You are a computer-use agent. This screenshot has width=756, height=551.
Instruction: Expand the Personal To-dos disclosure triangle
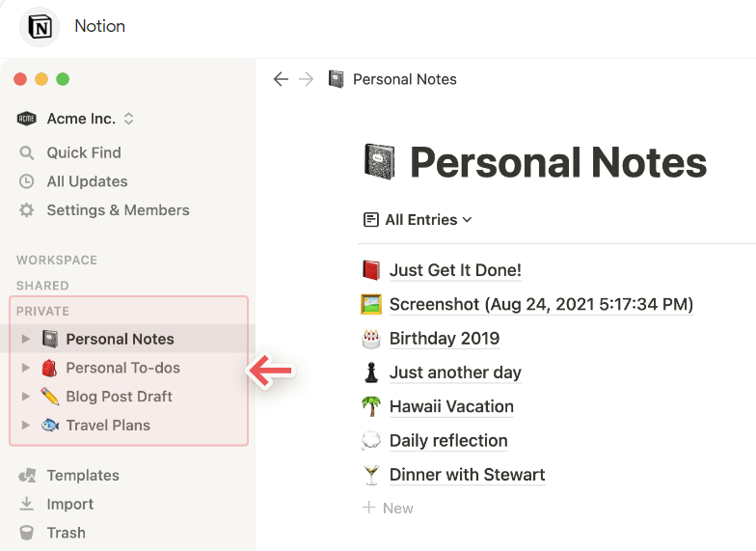coord(26,368)
